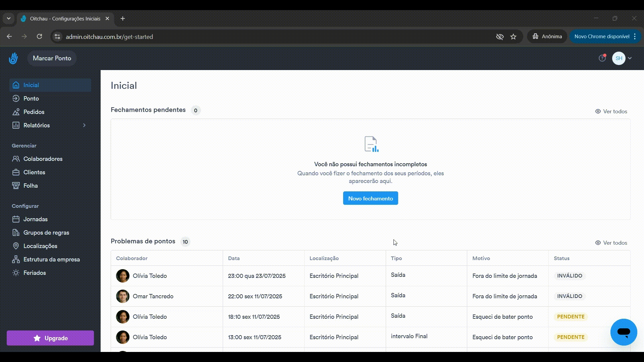Click the tracking protection eye icon in the address bar

click(x=500, y=37)
